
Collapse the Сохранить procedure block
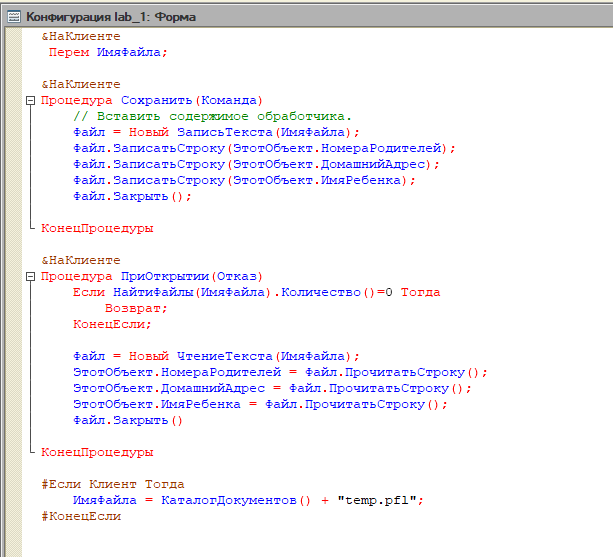pos(30,100)
